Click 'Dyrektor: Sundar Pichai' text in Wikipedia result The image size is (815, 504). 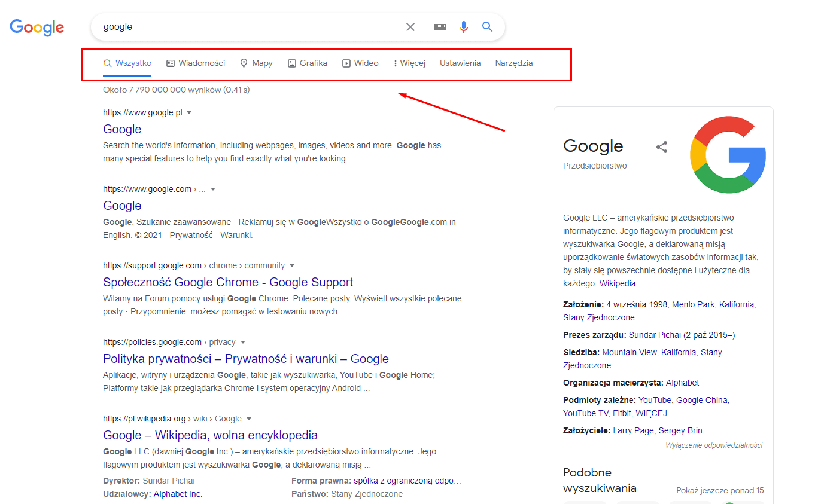(x=149, y=481)
